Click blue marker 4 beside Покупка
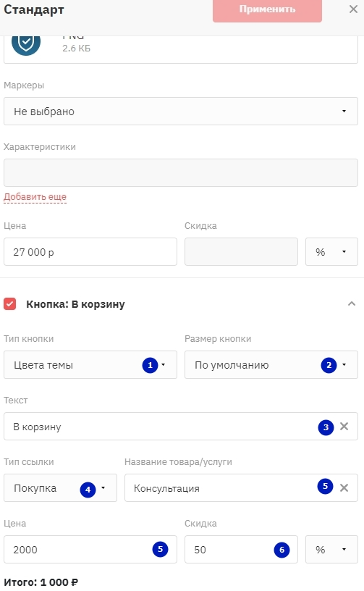The height and width of the screenshot is (591, 364). click(x=88, y=489)
